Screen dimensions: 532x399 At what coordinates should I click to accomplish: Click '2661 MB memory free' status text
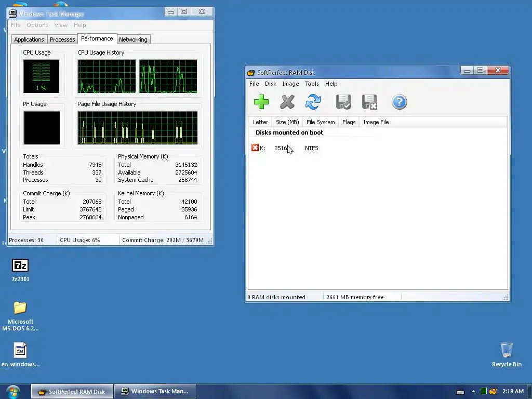pyautogui.click(x=355, y=297)
